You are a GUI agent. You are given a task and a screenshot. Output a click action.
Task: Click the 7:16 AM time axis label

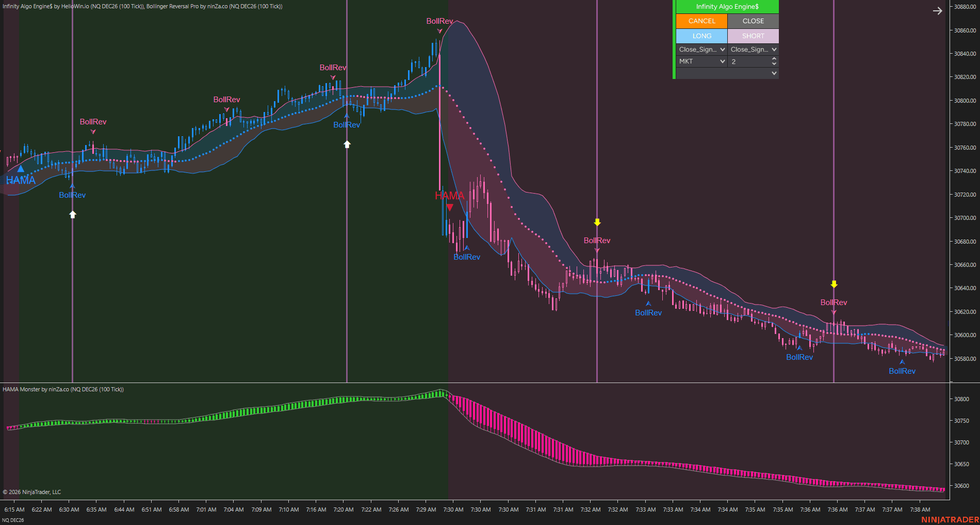tap(316, 510)
